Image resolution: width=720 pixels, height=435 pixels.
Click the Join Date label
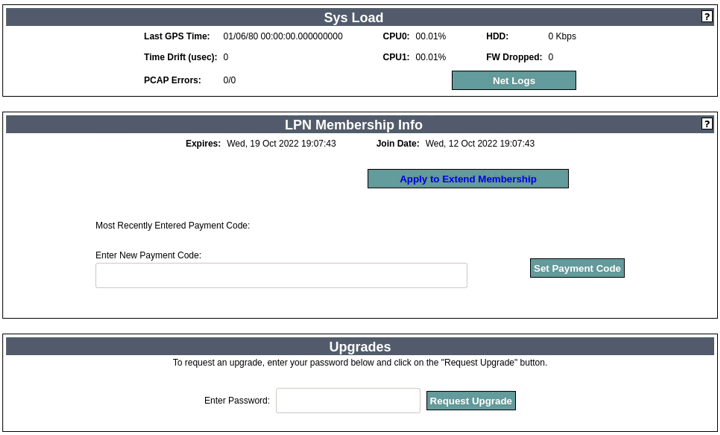click(x=398, y=143)
